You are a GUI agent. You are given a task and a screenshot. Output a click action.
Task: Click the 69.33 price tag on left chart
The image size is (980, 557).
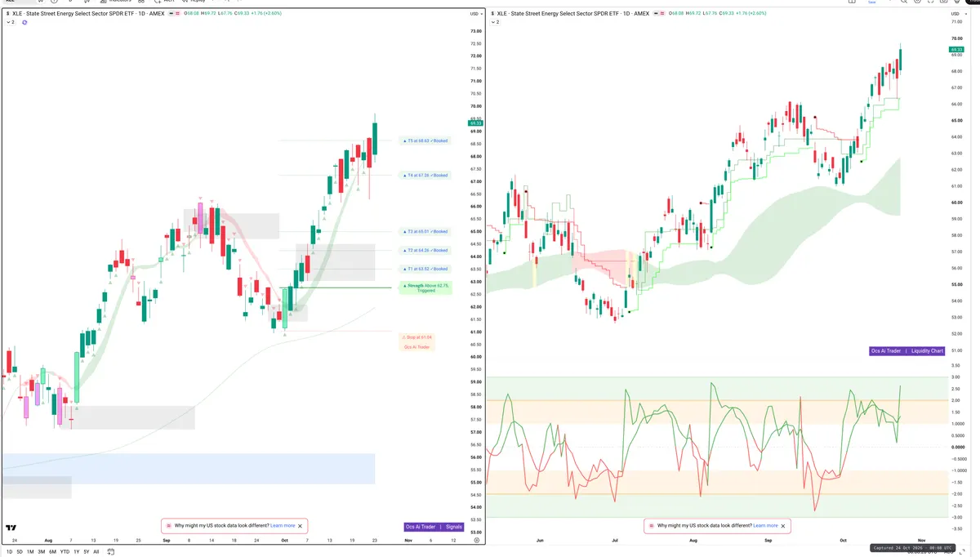tap(476, 123)
